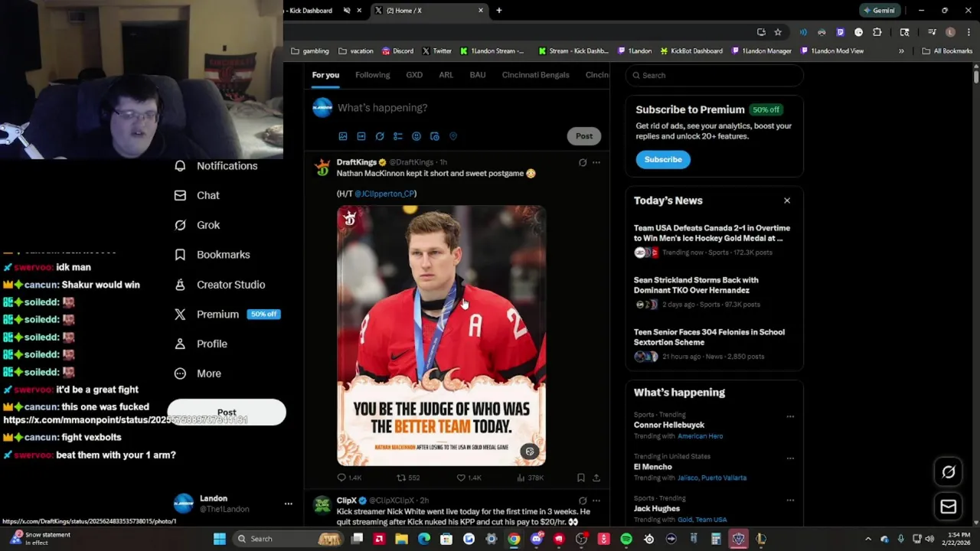Repost the DraftKings post
The height and width of the screenshot is (551, 980).
coord(408,478)
